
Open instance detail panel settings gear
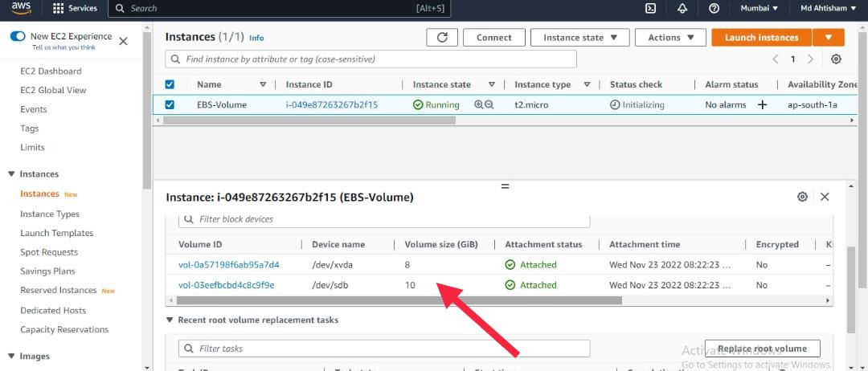[802, 197]
